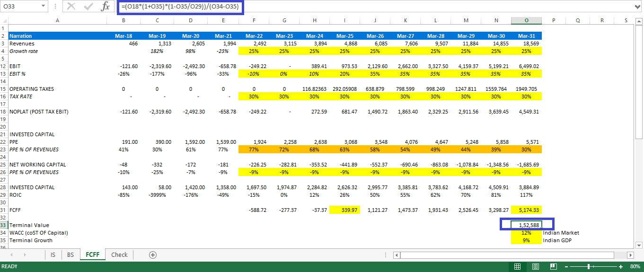Expand the formula bar chevron
The height and width of the screenshot is (272, 644).
[637, 7]
